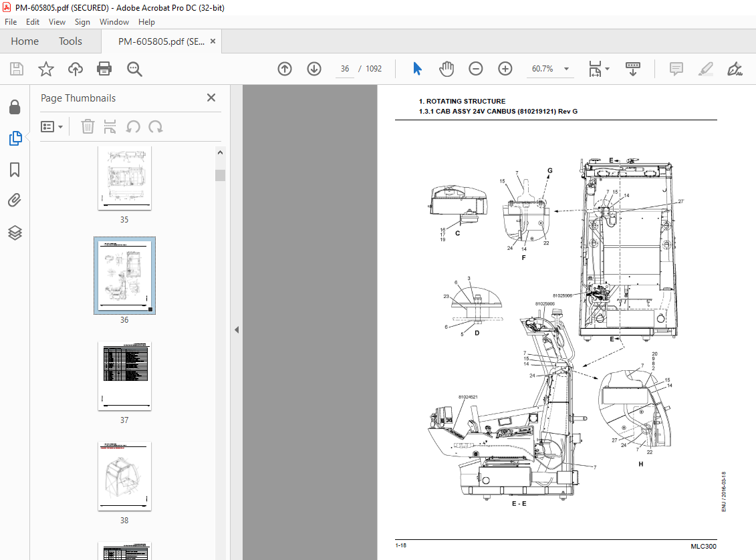756x560 pixels.
Task: Zoom out with the minus button
Action: click(x=476, y=69)
